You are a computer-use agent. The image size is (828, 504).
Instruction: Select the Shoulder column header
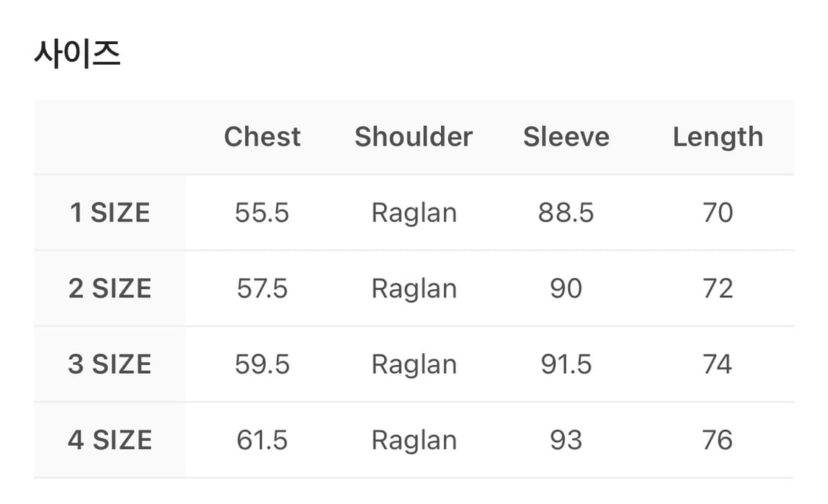pos(414,137)
